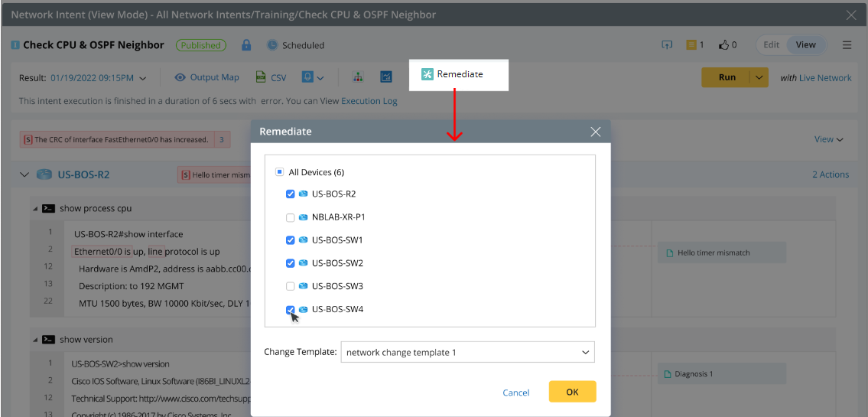868x417 pixels.
Task: Toggle the All Devices (6) checkbox
Action: [x=280, y=172]
